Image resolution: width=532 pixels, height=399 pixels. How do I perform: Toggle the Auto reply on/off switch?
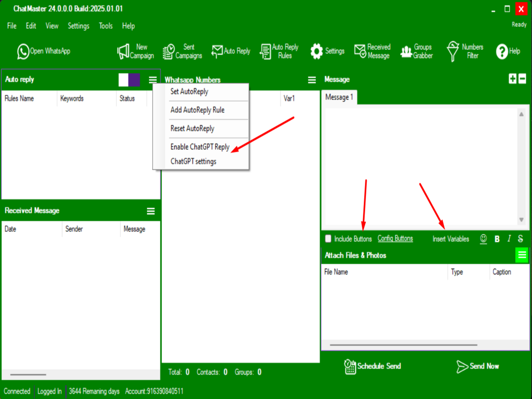pos(129,80)
